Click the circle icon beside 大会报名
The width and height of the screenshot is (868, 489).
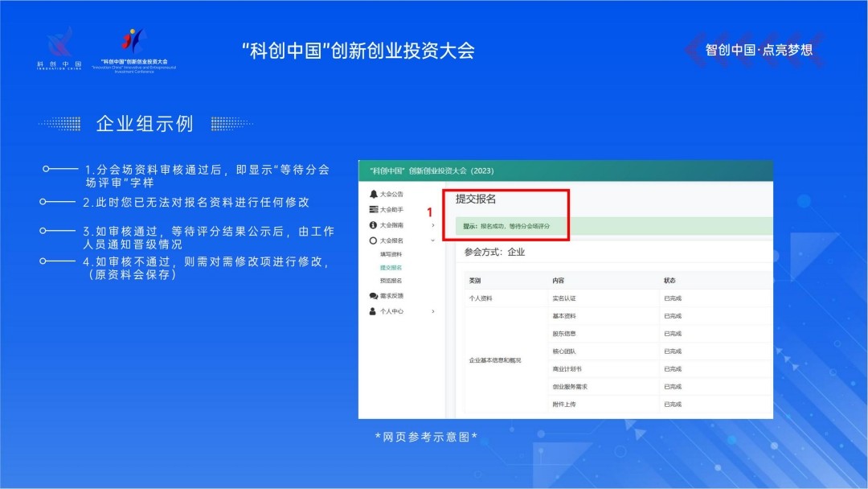coord(373,240)
